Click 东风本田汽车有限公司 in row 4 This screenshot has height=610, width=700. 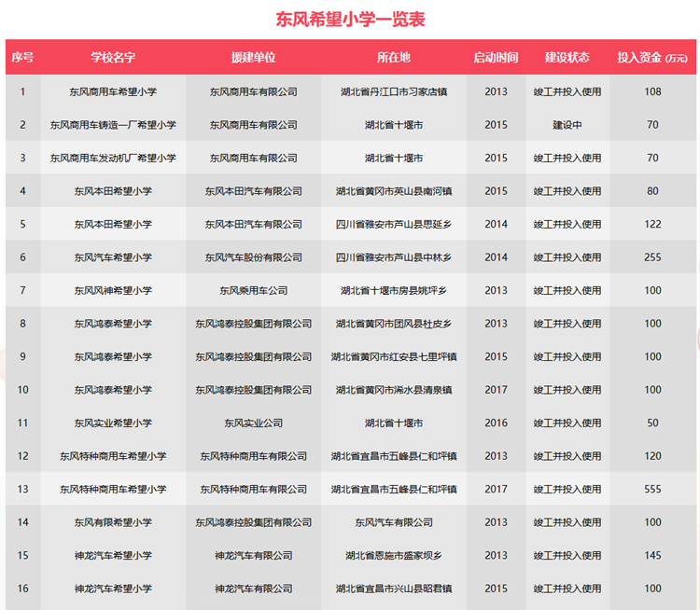point(254,191)
